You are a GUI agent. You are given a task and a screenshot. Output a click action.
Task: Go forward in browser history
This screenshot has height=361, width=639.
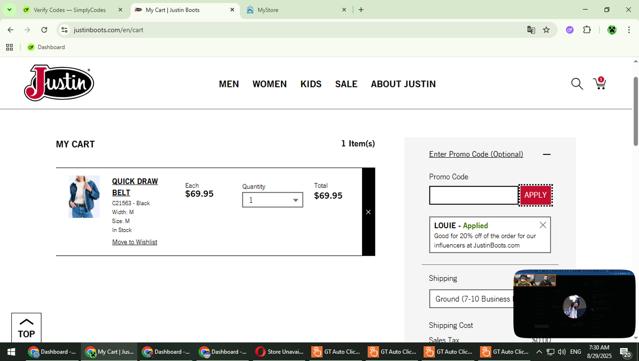[27, 30]
